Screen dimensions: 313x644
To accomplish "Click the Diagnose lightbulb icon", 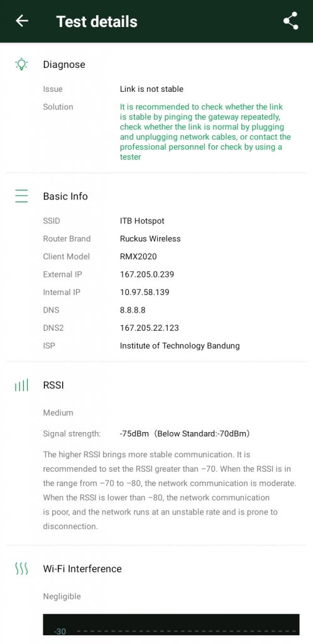I will click(21, 65).
